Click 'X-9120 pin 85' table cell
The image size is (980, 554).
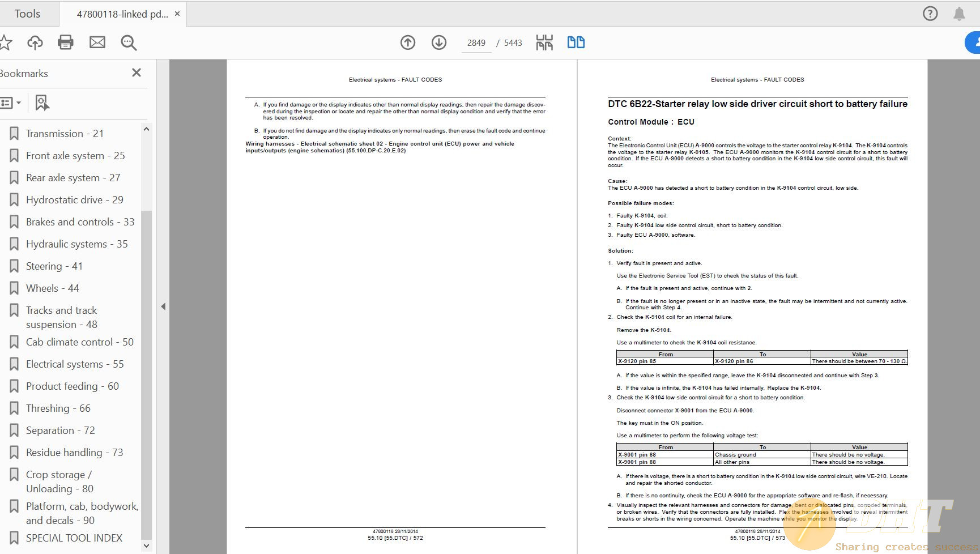(665, 361)
